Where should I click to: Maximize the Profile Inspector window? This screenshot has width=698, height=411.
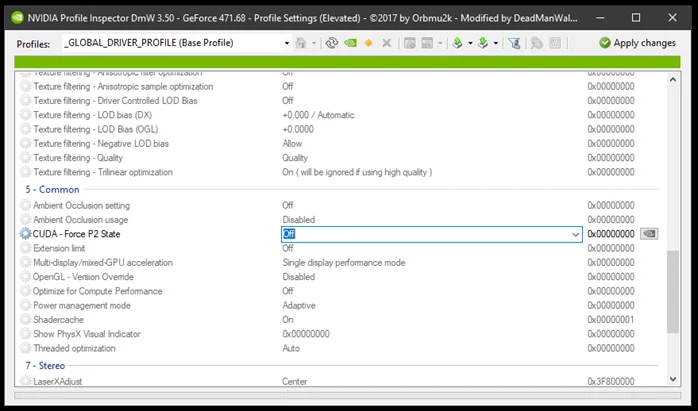[x=636, y=18]
